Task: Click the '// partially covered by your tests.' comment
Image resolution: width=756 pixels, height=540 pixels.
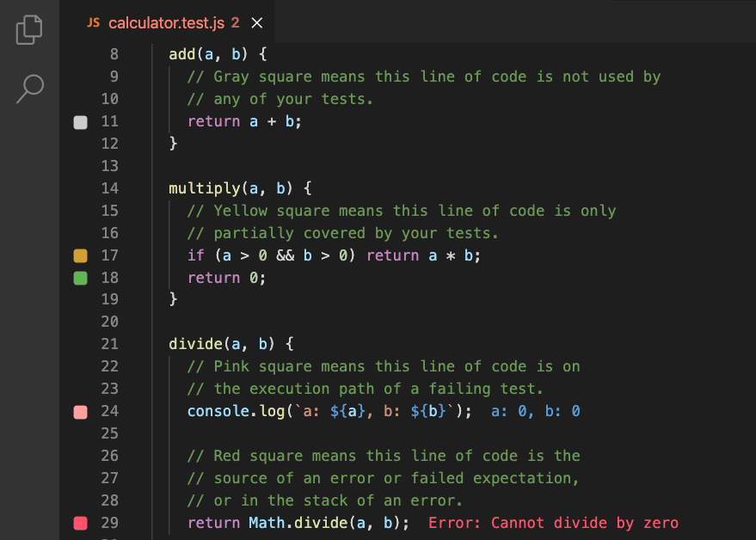Action: click(x=343, y=233)
